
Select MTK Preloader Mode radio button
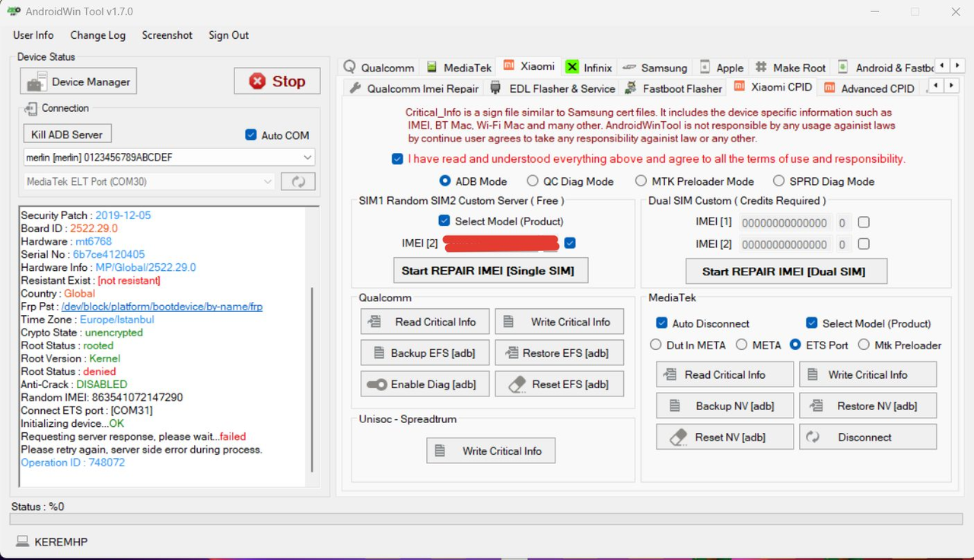641,181
